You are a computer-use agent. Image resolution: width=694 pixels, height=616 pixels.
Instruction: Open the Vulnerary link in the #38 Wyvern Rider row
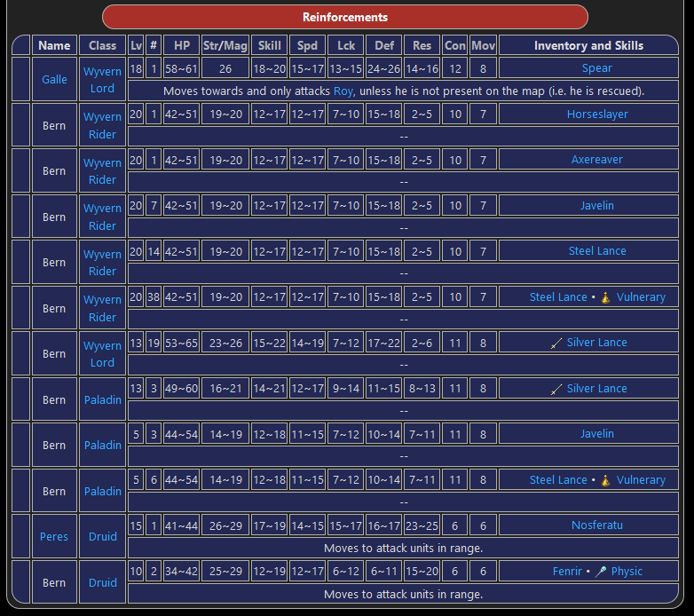click(641, 297)
